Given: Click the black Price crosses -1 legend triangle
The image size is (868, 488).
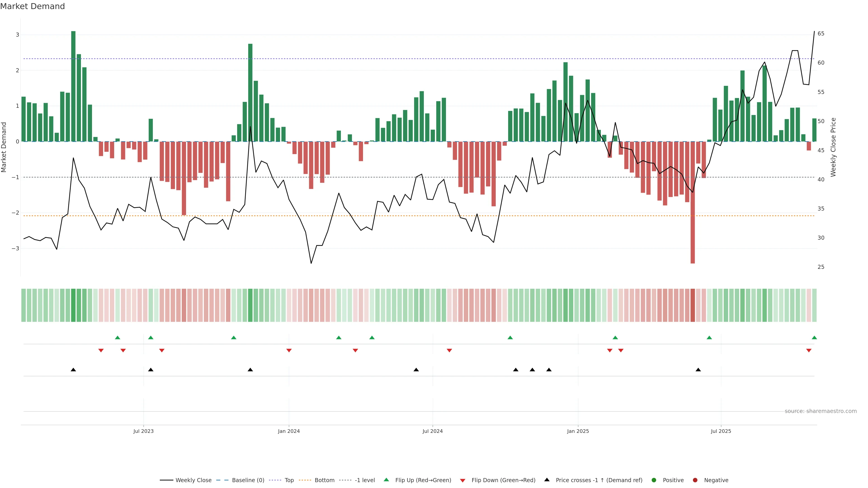Looking at the screenshot, I should pyautogui.click(x=547, y=480).
